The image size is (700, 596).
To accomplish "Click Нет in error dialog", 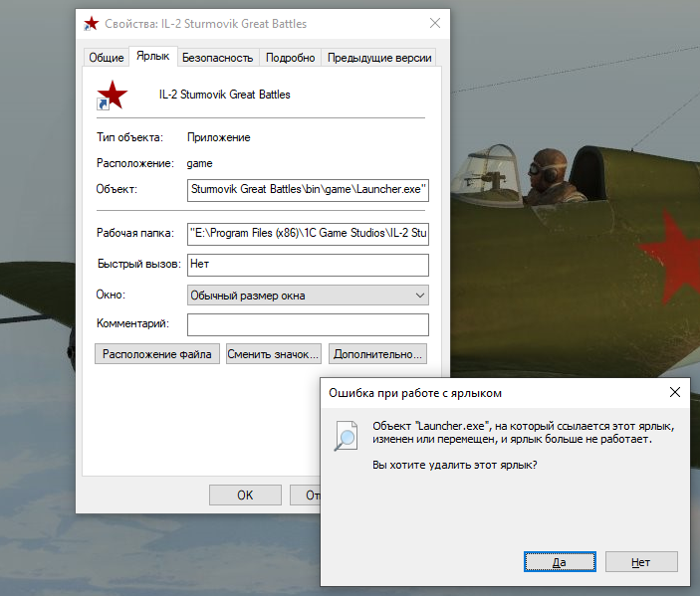I will [x=641, y=561].
